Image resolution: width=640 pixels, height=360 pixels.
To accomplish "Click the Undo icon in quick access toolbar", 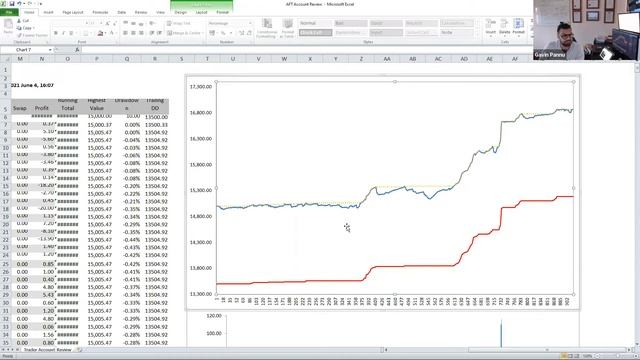I will tap(19, 4).
